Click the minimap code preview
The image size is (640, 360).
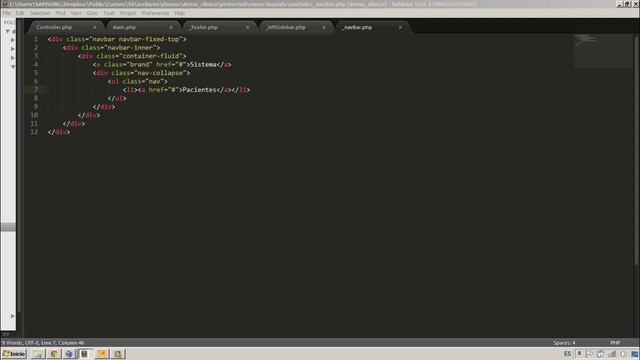[603, 51]
